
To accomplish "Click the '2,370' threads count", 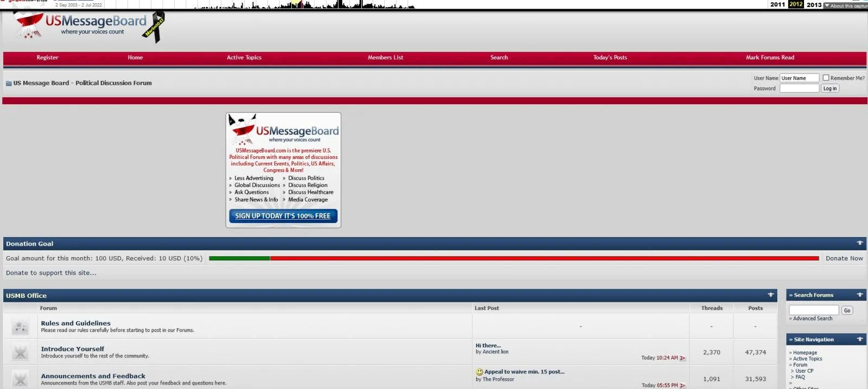I will 711,352.
